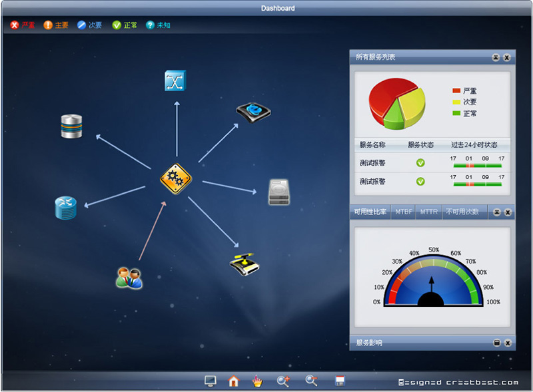Select the network switch node at top
Image resolution: width=533 pixels, height=392 pixels.
175,81
